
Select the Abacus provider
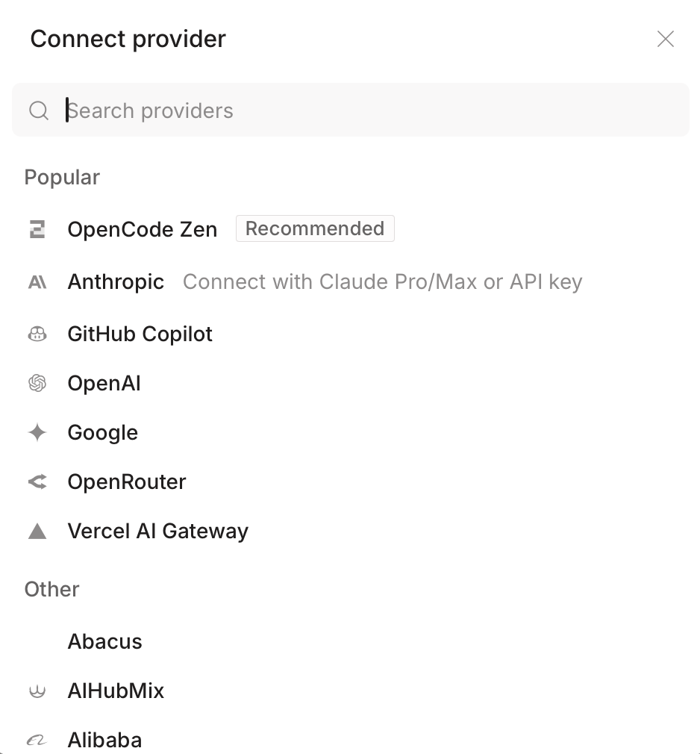pyautogui.click(x=104, y=641)
